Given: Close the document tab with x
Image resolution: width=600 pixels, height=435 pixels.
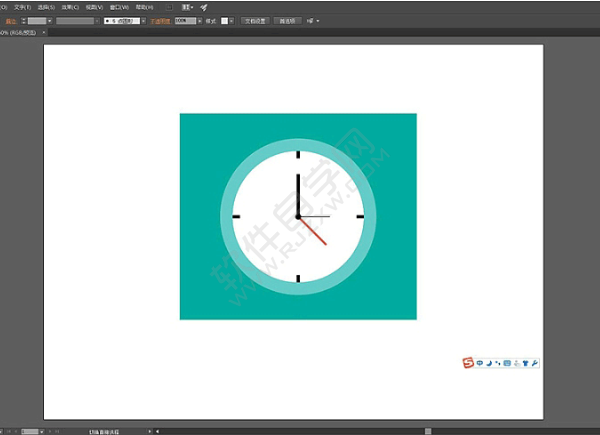Looking at the screenshot, I should coord(44,33).
